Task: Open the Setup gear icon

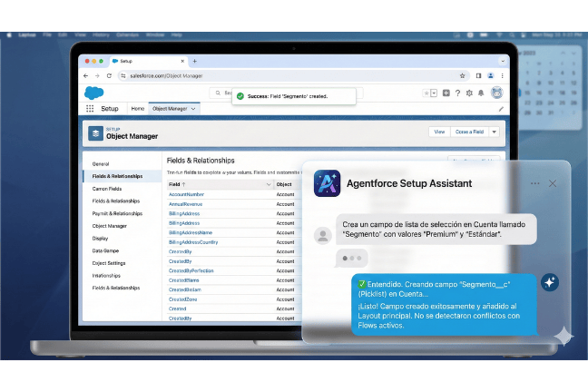Action: tap(471, 93)
